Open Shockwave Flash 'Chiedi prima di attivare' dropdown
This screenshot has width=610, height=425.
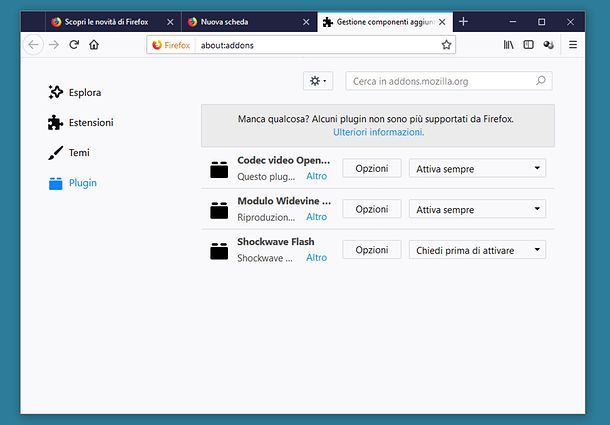[477, 250]
